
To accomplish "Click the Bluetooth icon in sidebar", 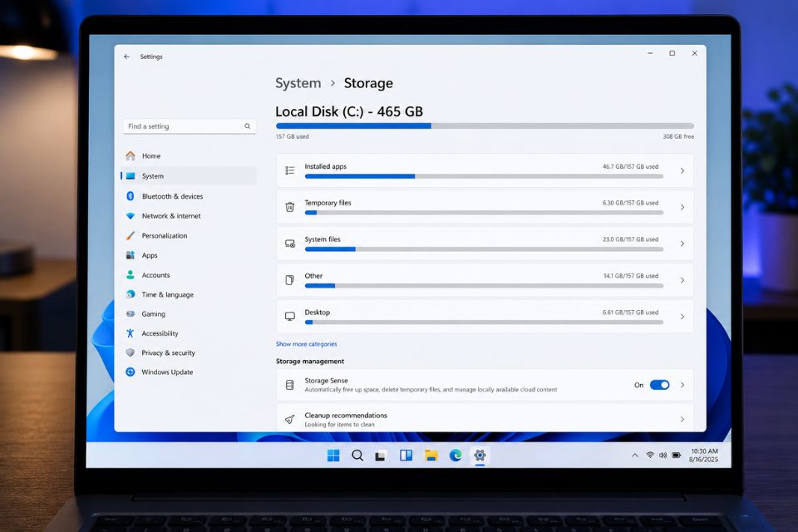I will tap(131, 196).
